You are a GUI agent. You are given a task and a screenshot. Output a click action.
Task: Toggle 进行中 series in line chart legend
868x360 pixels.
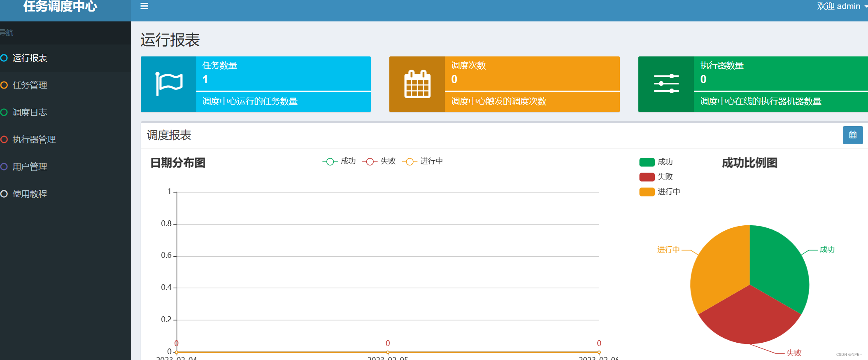click(423, 161)
